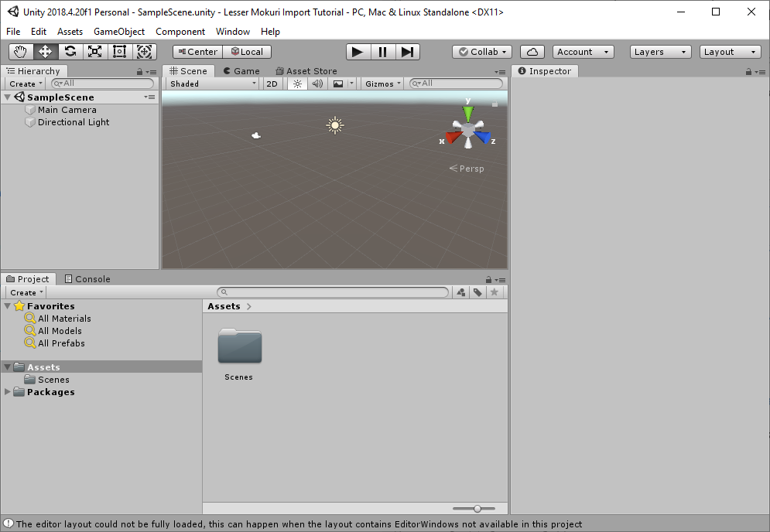Select the Scenes folder thumbnail
The height and width of the screenshot is (532, 770).
239,348
